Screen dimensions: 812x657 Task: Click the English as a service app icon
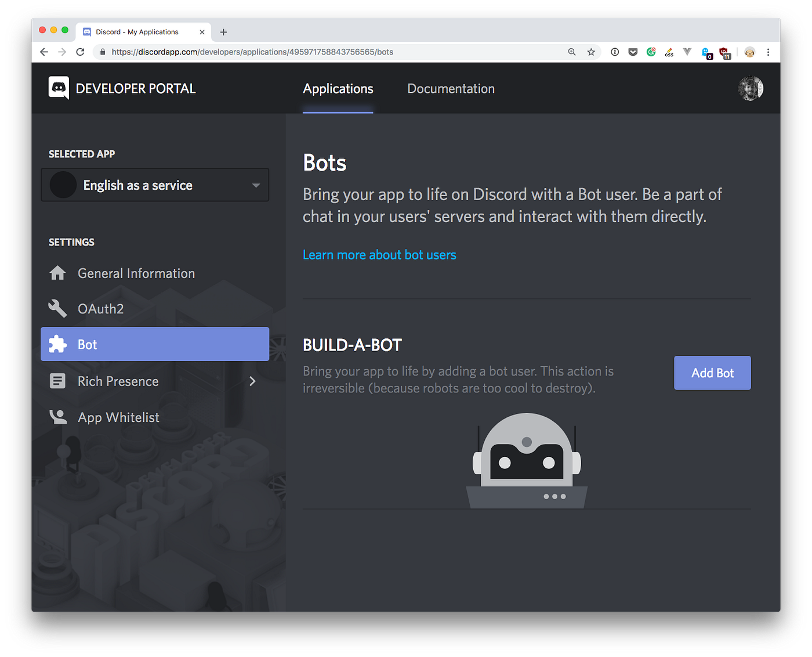pyautogui.click(x=63, y=185)
